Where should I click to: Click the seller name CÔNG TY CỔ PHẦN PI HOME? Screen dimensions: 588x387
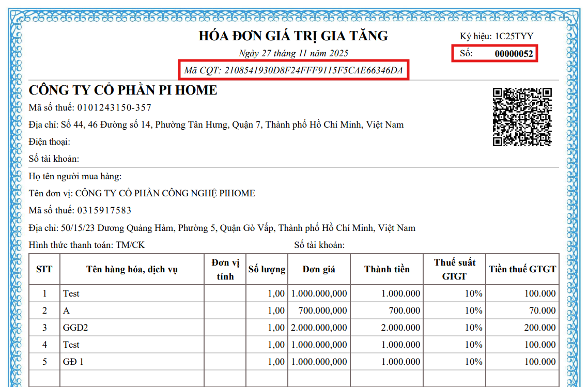click(123, 90)
